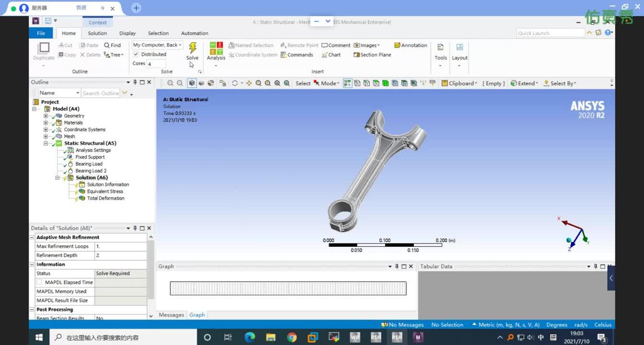
Task: Select the Rotate view tool
Action: pyautogui.click(x=235, y=83)
